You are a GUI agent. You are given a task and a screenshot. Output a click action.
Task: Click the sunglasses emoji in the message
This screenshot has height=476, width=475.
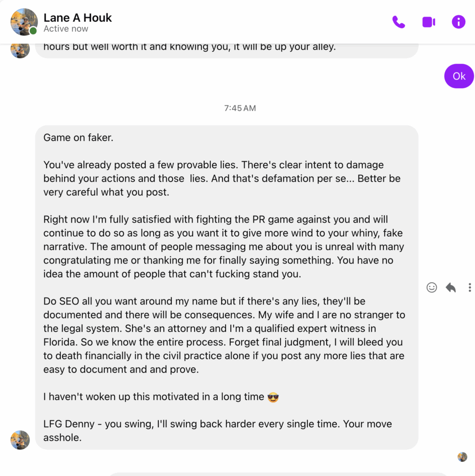coord(273,397)
